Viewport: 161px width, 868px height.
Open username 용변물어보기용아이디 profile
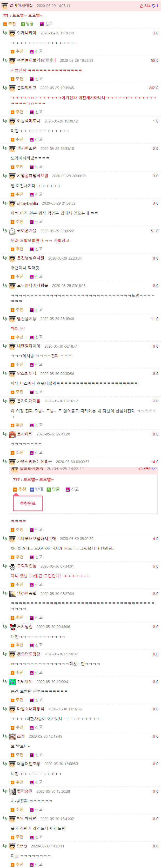(36, 60)
